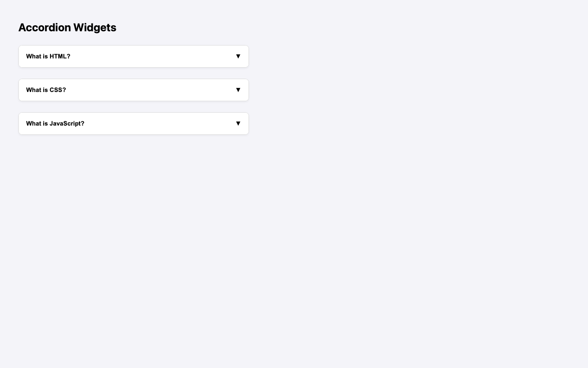Click the down arrow on the CSS accordion
588x368 pixels.
(x=238, y=90)
